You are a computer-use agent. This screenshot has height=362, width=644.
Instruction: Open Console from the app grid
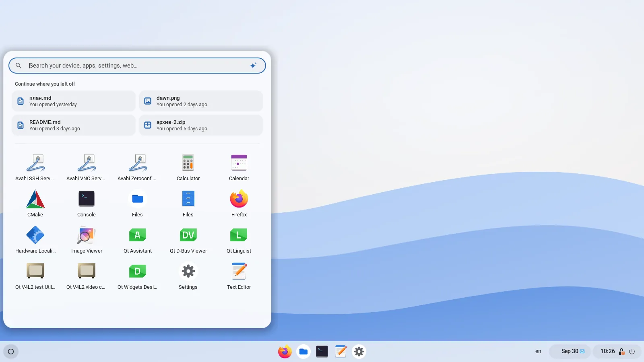tap(87, 204)
